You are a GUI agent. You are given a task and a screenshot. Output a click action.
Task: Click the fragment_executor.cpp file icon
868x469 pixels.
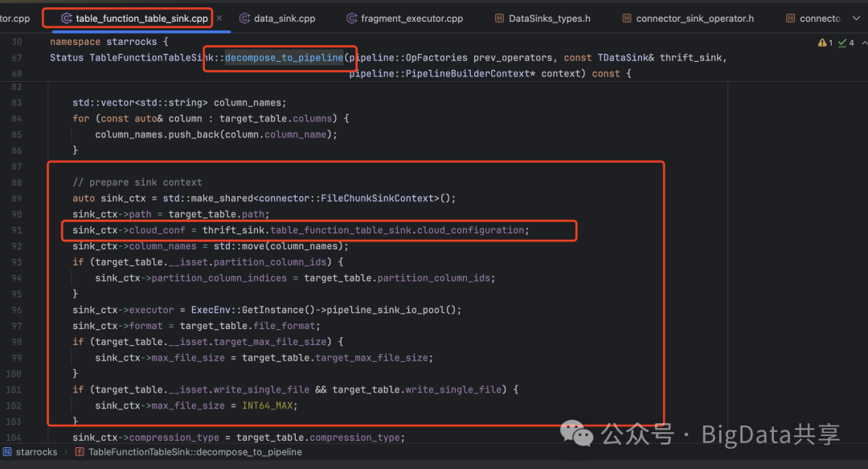pyautogui.click(x=351, y=19)
